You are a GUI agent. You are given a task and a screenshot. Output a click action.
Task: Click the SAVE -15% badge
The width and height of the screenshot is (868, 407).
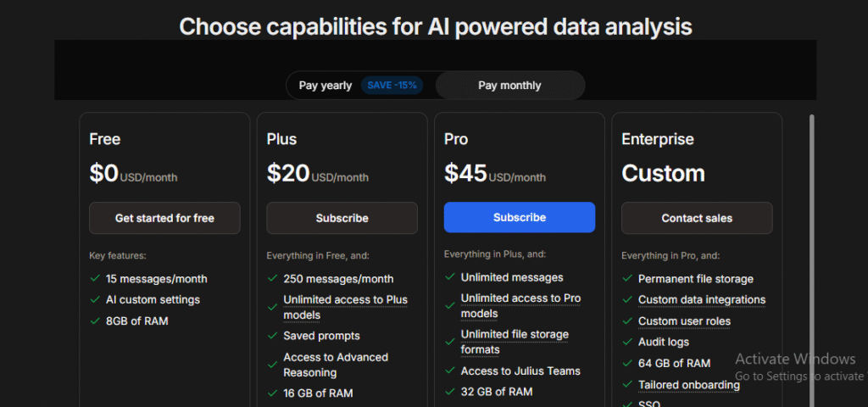[x=392, y=86]
